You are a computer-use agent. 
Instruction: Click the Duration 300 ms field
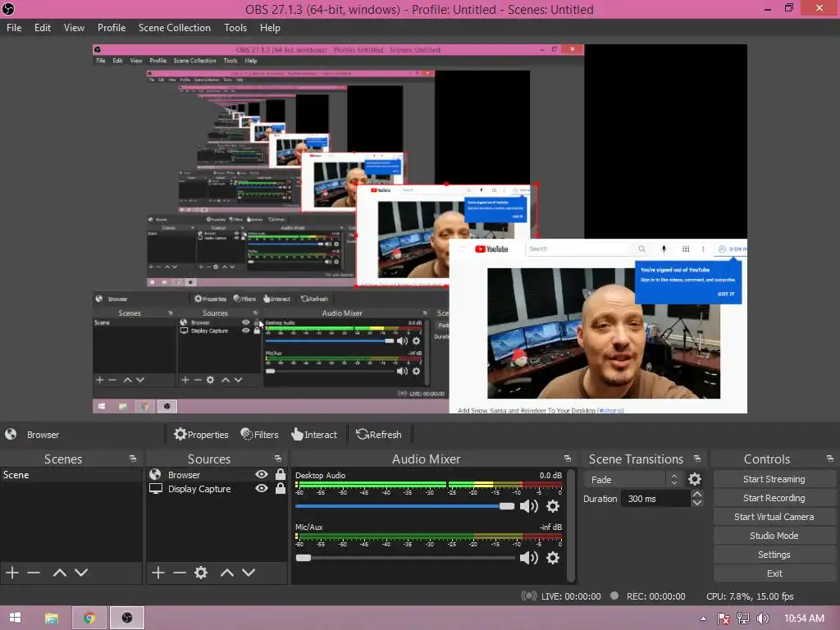(655, 499)
